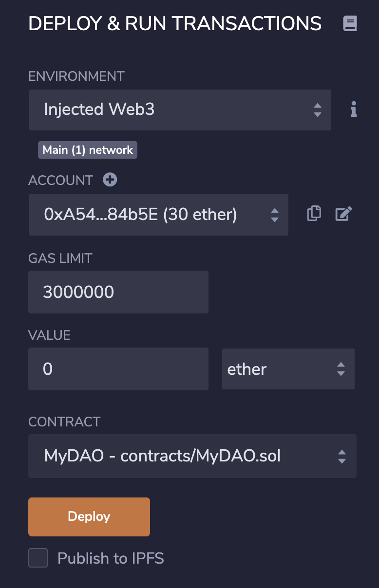Click the Deploy & Run Transactions heading
Image resolution: width=379 pixels, height=588 pixels.
pyautogui.click(x=175, y=24)
